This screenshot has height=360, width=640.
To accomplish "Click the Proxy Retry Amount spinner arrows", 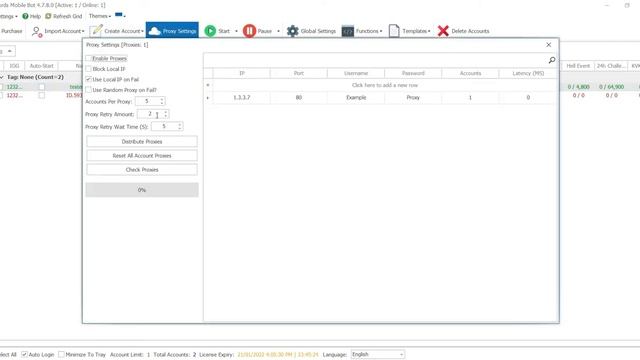I will click(x=166, y=114).
